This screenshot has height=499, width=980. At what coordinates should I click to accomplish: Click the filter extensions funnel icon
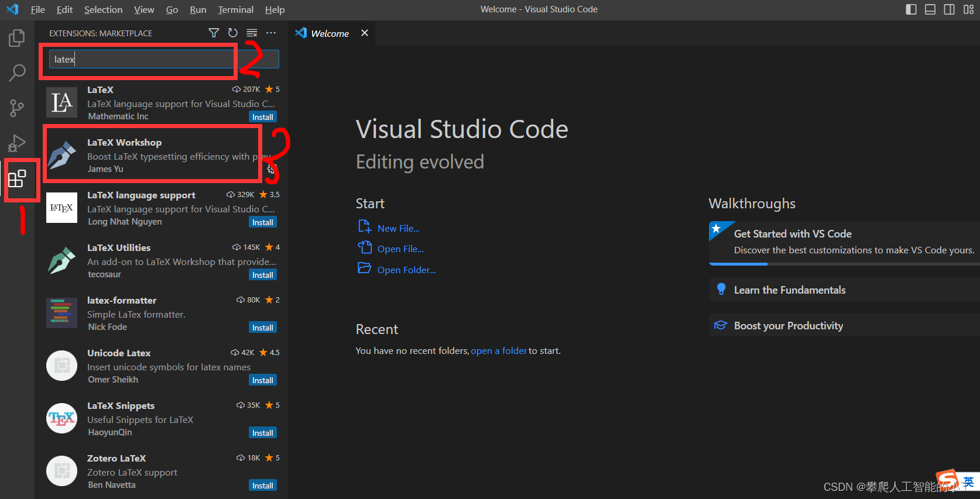214,33
